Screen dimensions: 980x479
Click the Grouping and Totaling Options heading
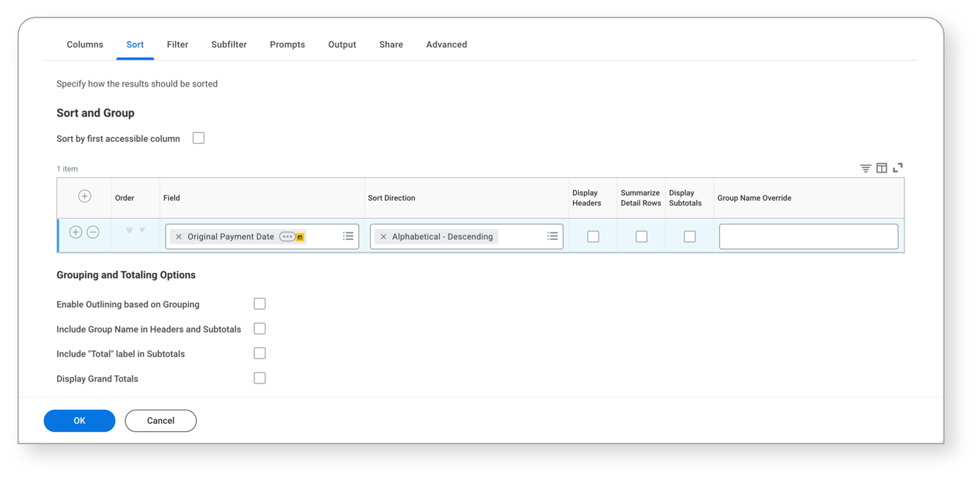[x=126, y=275]
